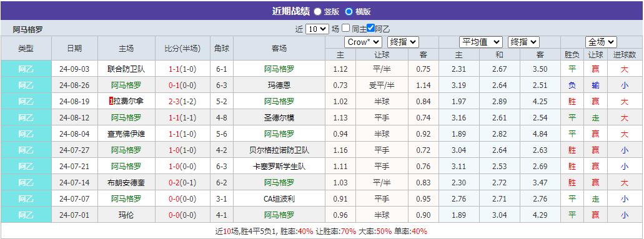Select the 横版 radio button
644x239 pixels.
pos(349,11)
